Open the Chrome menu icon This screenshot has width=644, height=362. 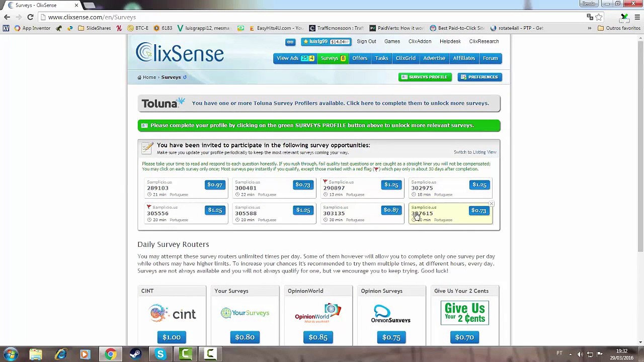click(x=637, y=17)
